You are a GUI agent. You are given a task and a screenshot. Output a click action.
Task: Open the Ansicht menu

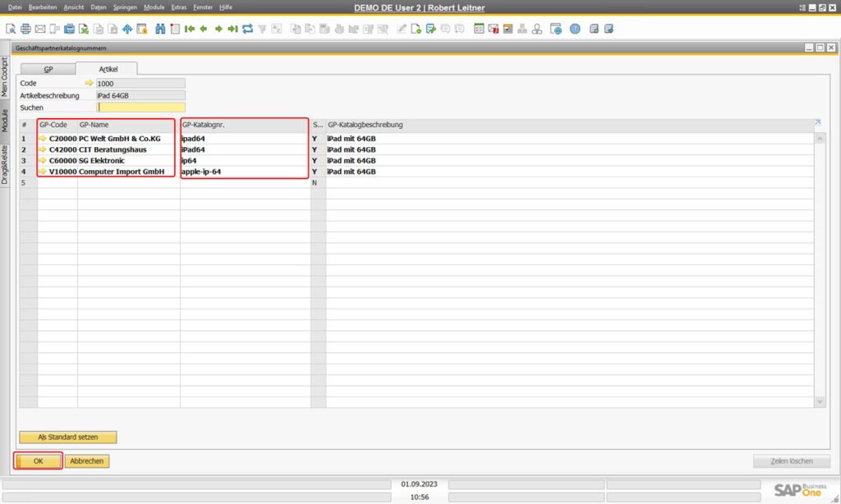click(73, 7)
